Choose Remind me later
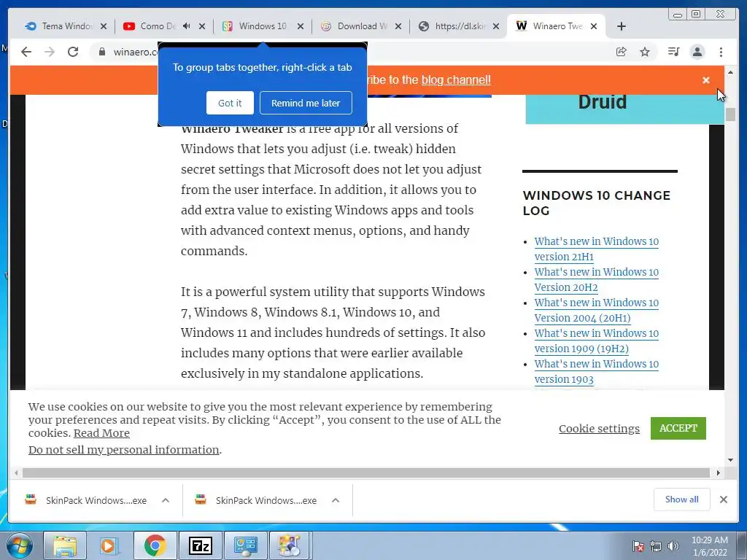This screenshot has height=560, width=747. point(306,103)
